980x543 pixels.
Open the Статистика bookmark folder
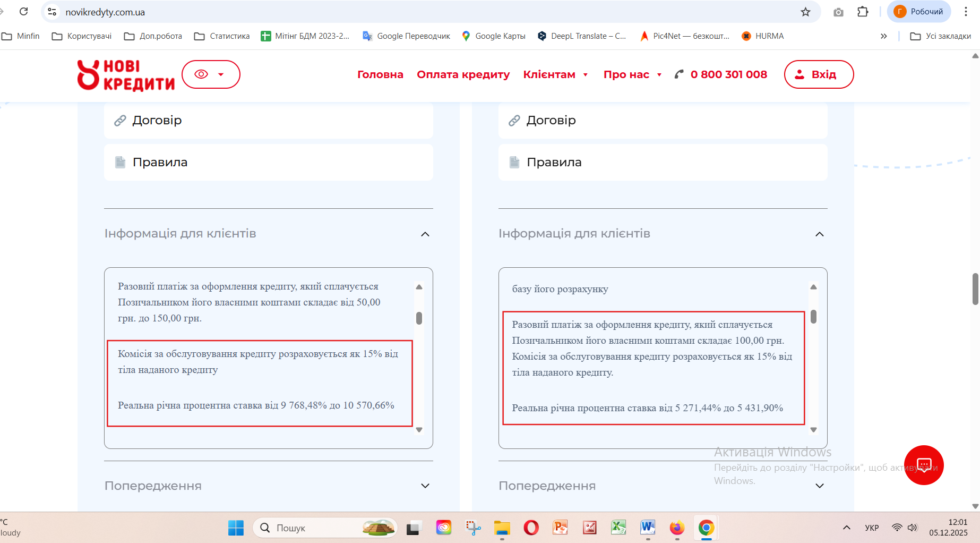[x=222, y=36]
